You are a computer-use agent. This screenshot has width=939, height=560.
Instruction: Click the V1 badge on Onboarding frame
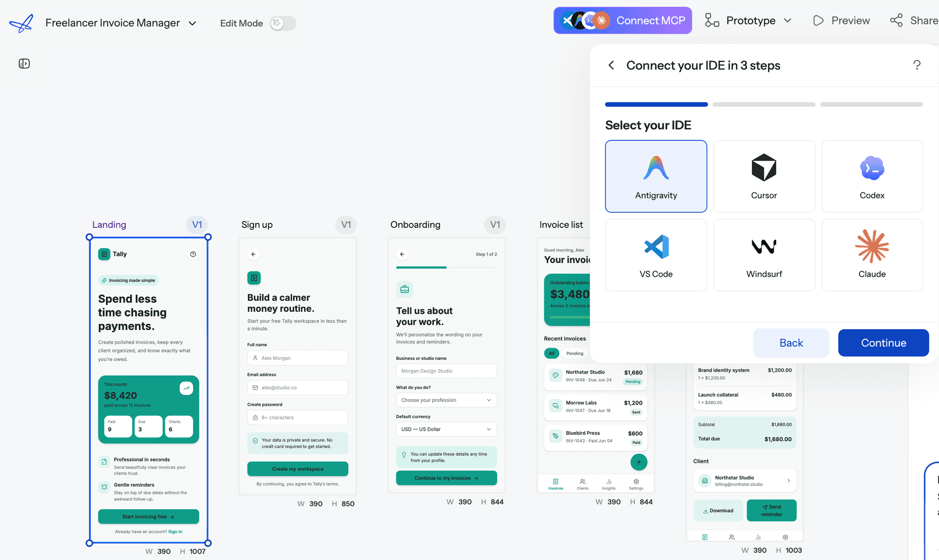[495, 225]
